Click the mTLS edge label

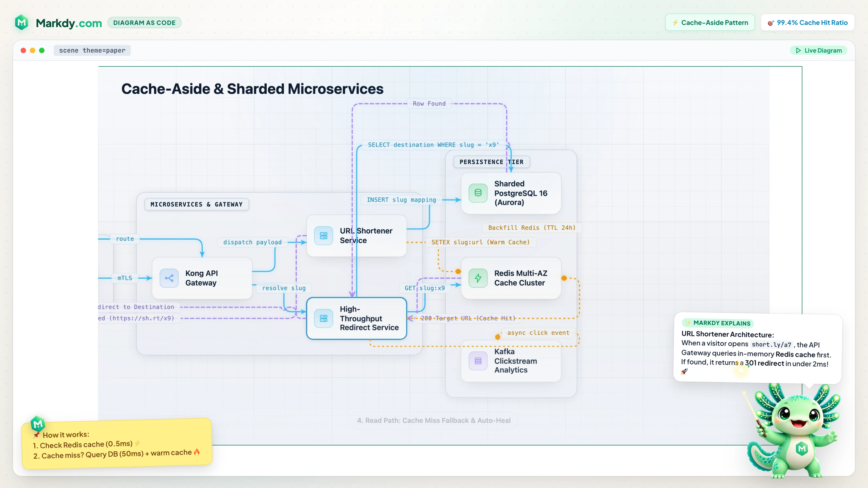[x=125, y=278]
